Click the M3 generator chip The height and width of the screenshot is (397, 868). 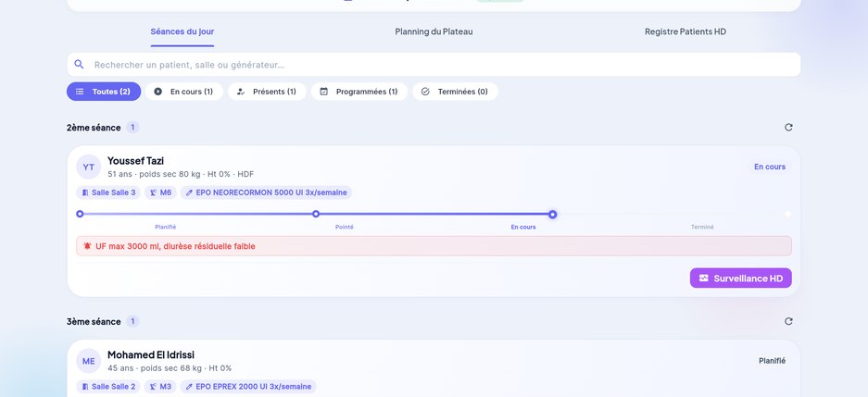[x=160, y=387]
